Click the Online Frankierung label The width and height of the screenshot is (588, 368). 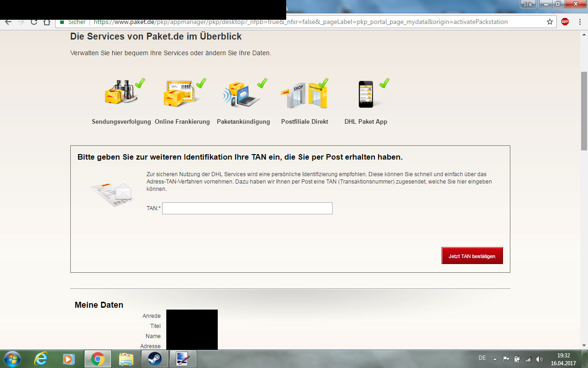click(182, 122)
